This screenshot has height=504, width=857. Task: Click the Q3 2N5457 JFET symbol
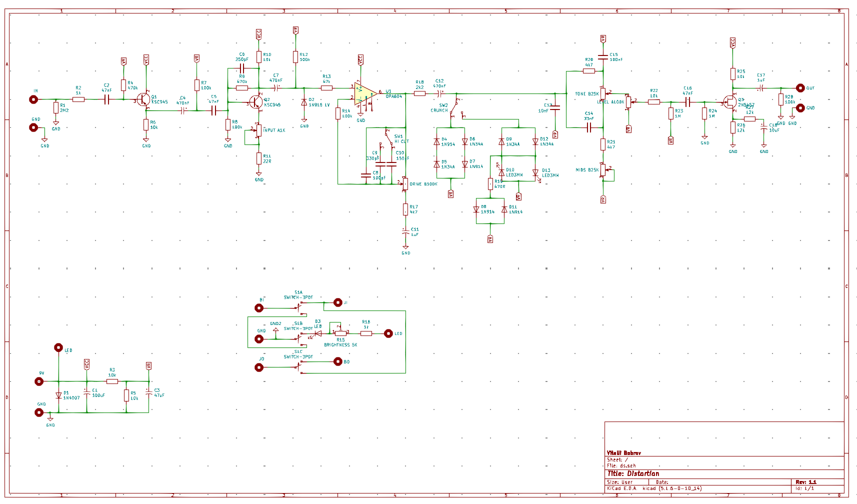[729, 102]
